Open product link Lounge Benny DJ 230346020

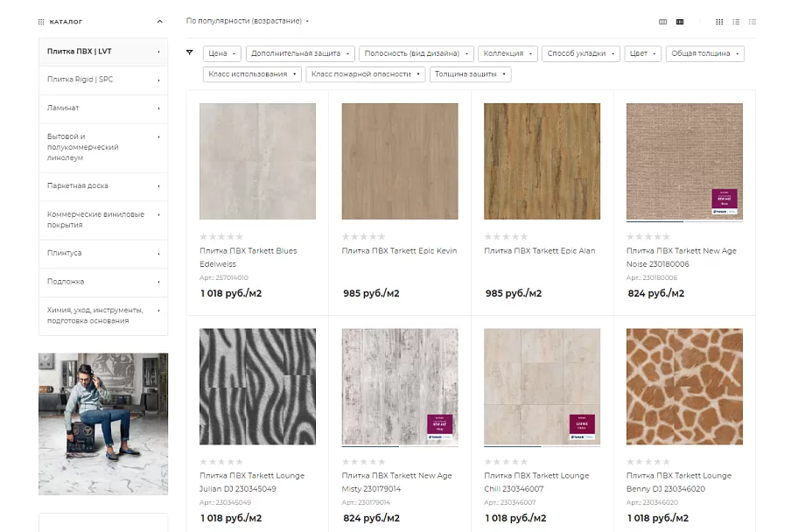679,483
